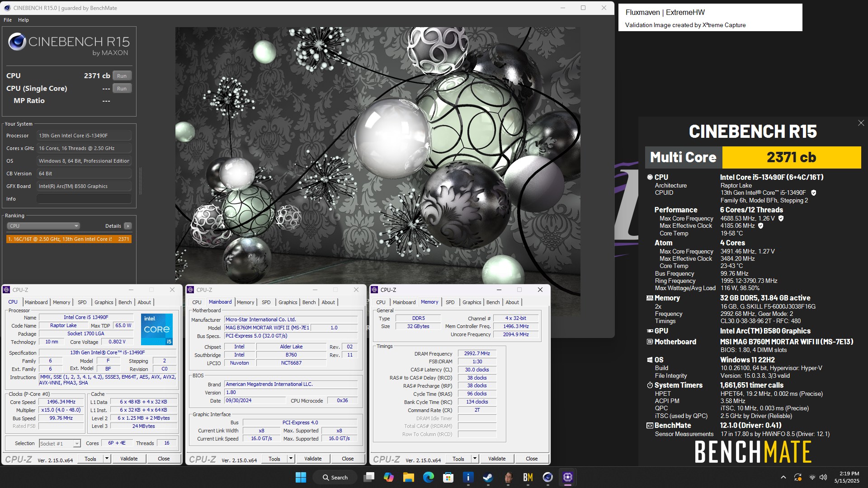Open Steam from the taskbar
The width and height of the screenshot is (868, 488).
pyautogui.click(x=488, y=477)
